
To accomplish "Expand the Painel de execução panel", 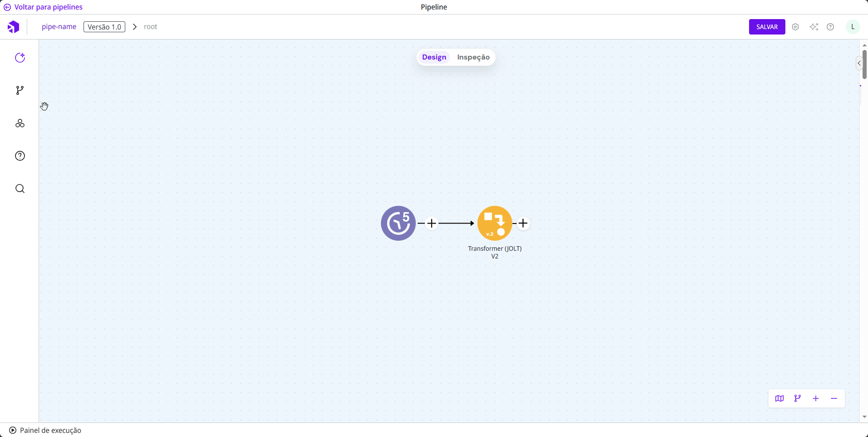I will tap(45, 430).
